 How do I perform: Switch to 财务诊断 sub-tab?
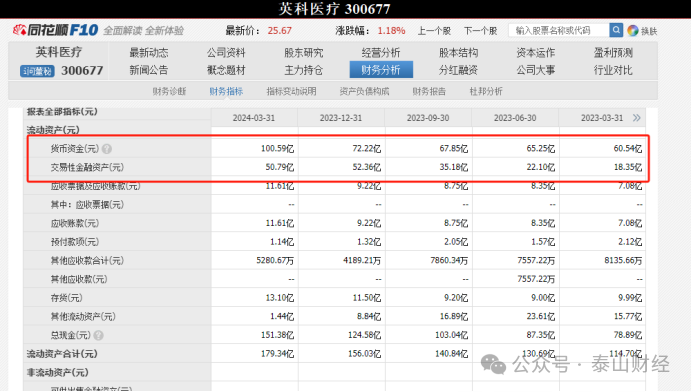[x=169, y=91]
